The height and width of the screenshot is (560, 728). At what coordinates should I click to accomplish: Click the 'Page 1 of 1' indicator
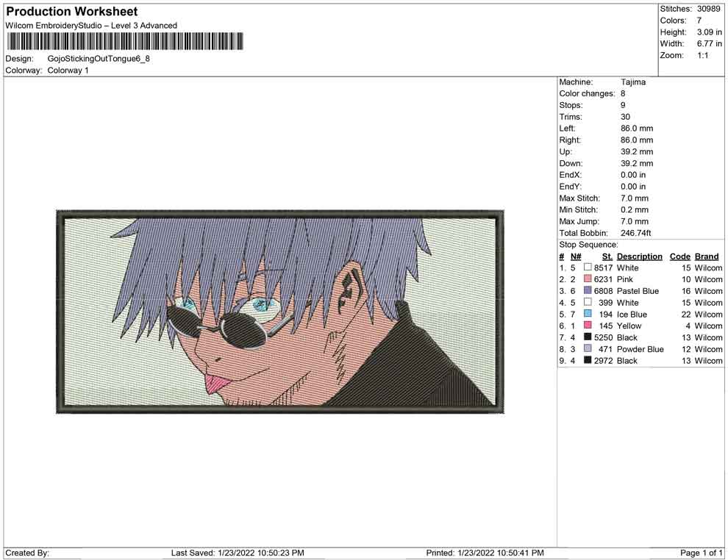pos(701,553)
